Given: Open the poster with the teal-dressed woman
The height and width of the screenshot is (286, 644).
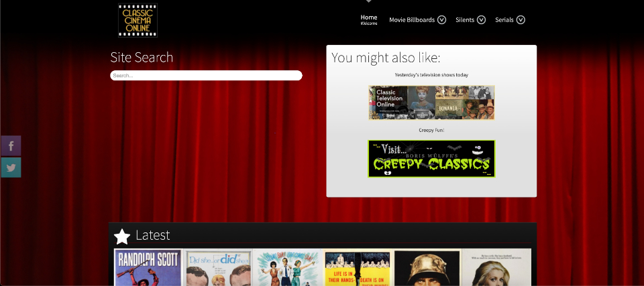Looking at the screenshot, I should pyautogui.click(x=288, y=267).
